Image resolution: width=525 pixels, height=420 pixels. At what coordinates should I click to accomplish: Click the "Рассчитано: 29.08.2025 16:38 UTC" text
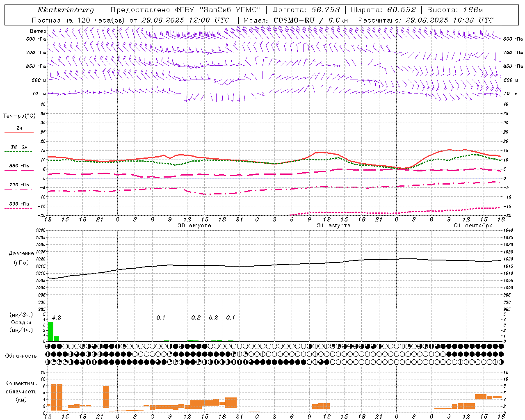[426, 20]
